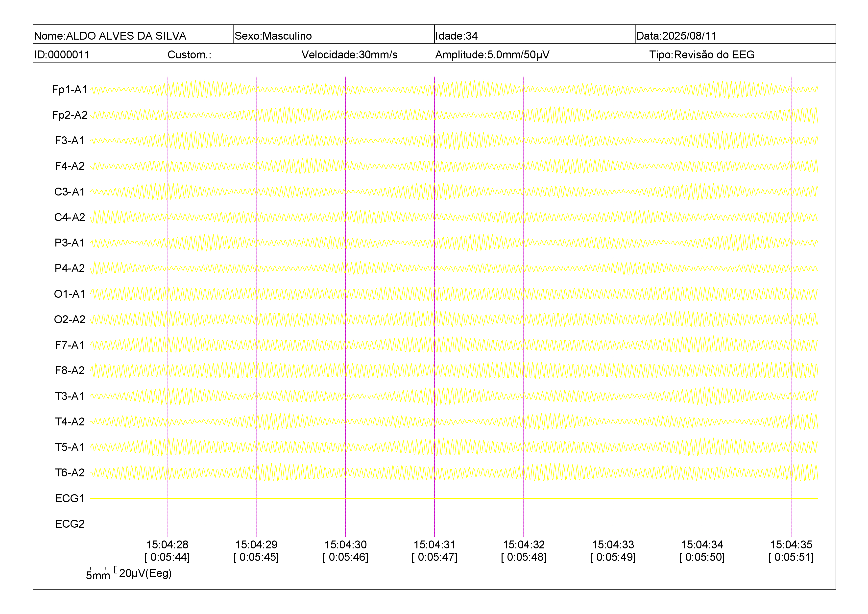Click the elapsed time '[ 0:05:45]'
This screenshot has width=868, height=614.
pos(256,557)
